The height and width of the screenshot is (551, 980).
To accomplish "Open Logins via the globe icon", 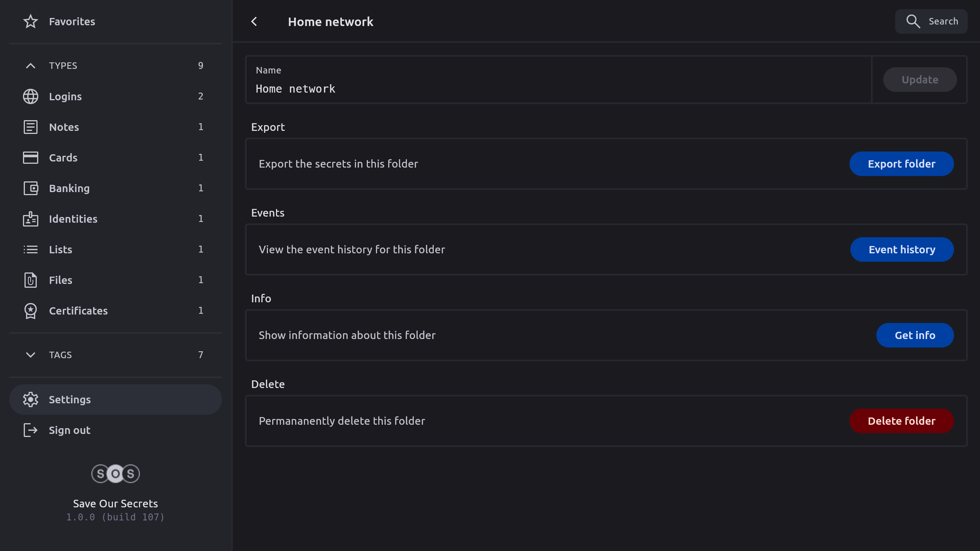I will pyautogui.click(x=31, y=96).
